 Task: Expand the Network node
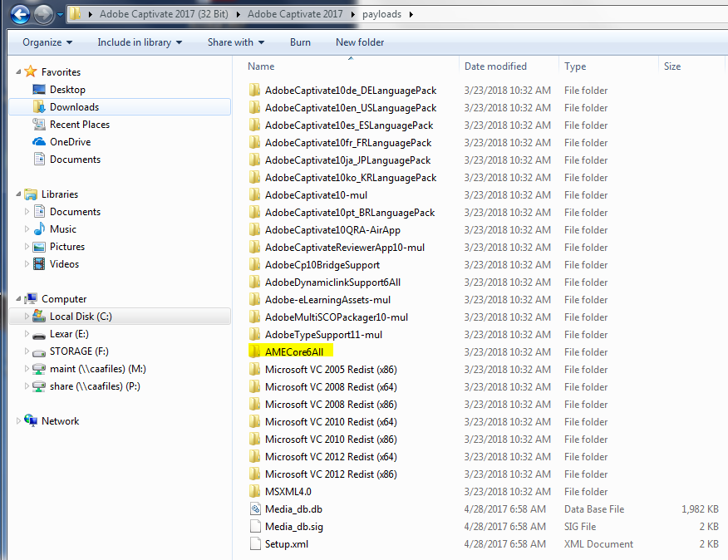coord(18,420)
